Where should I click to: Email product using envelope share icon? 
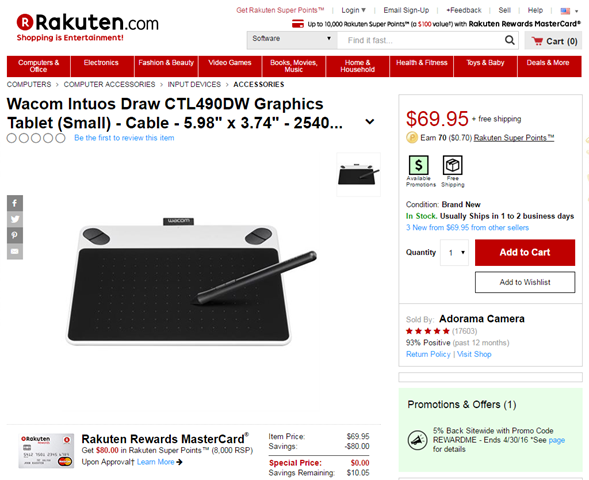tap(15, 251)
